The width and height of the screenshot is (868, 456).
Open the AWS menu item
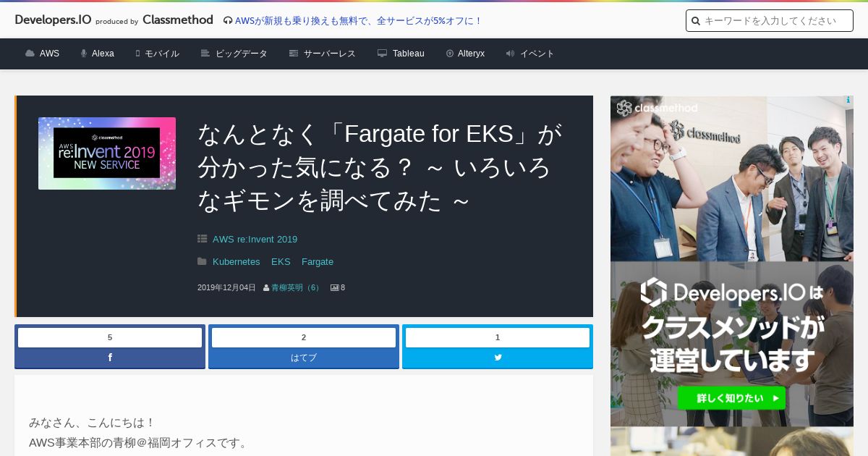pos(49,54)
